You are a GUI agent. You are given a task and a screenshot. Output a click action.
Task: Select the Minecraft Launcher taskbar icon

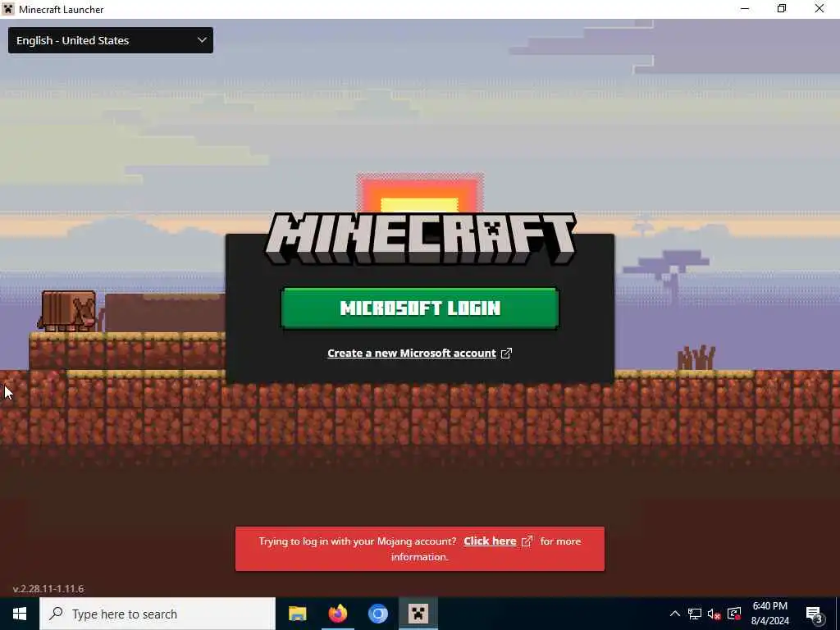pos(418,614)
